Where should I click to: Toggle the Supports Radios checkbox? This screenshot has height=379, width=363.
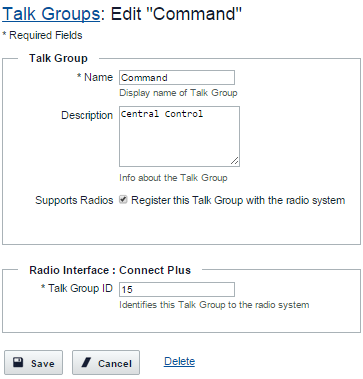point(123,200)
